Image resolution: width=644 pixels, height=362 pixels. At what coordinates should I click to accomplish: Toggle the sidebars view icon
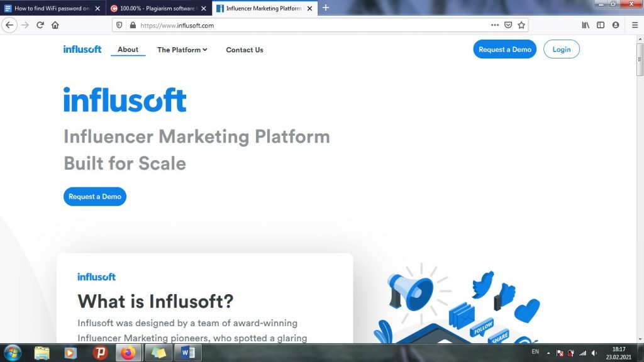[601, 25]
